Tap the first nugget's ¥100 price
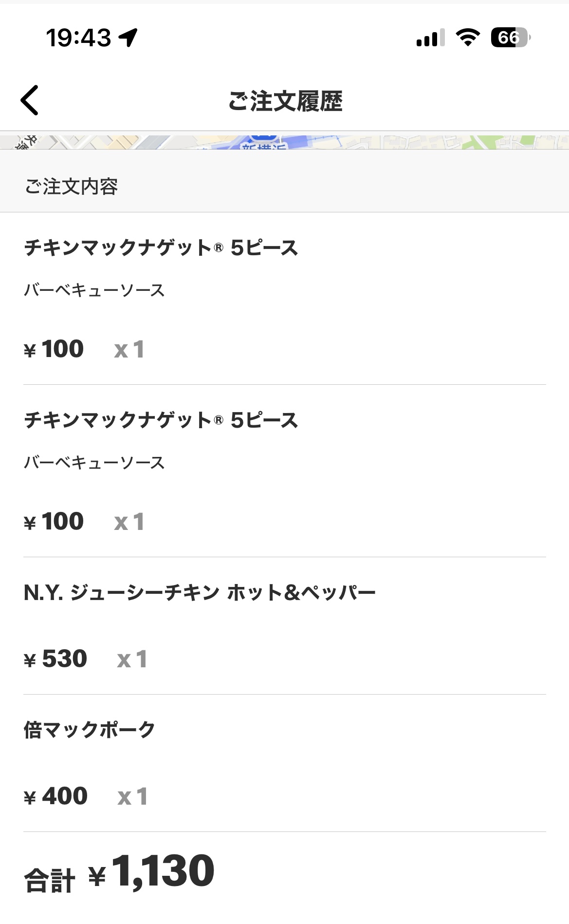The width and height of the screenshot is (569, 924). coord(54,349)
